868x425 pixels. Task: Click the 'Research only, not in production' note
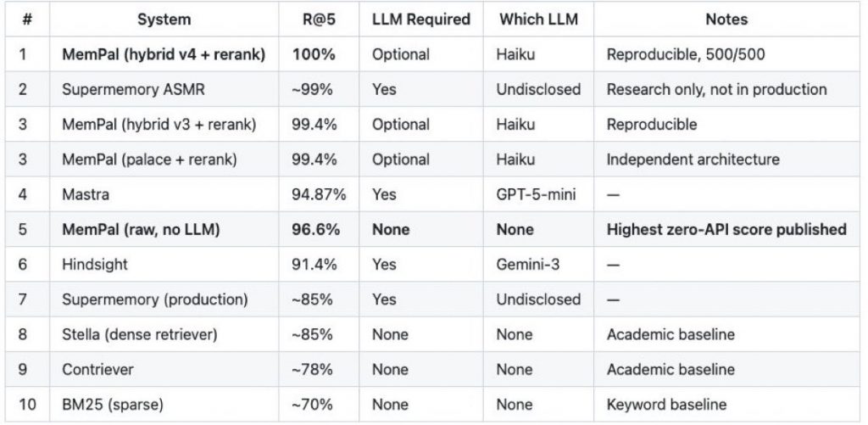tap(716, 89)
